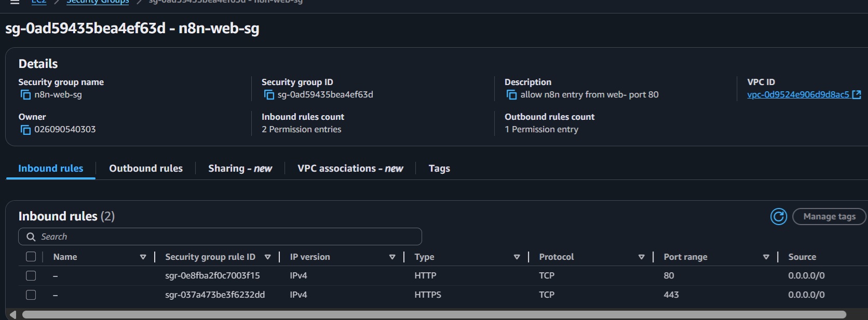The width and height of the screenshot is (868, 320).
Task: Open vpc-0d9524e906d9d8ac5 link
Action: (x=798, y=94)
